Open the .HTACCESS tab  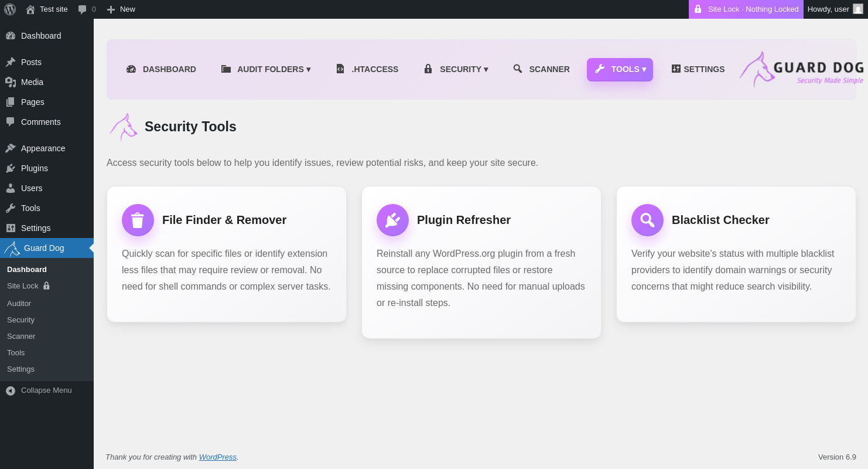click(x=367, y=69)
